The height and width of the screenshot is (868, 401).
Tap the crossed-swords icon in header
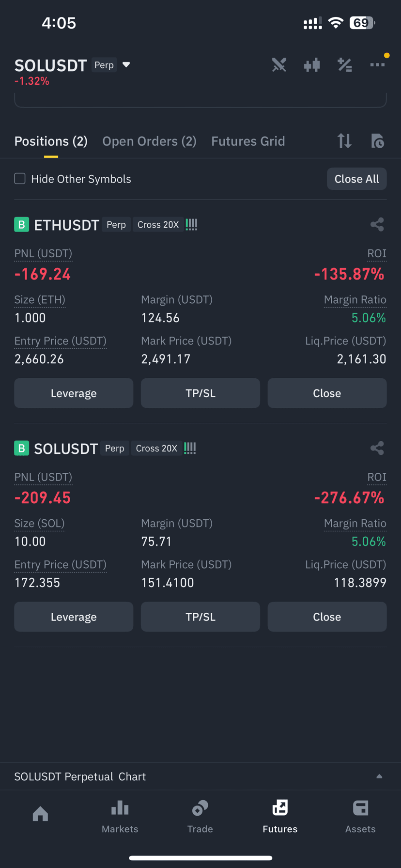click(x=279, y=65)
